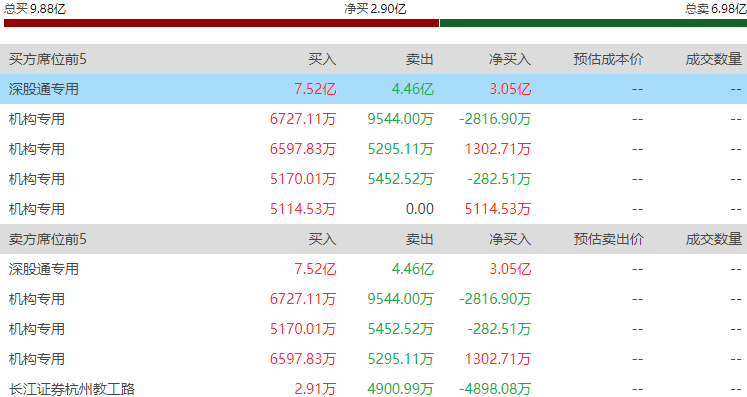This screenshot has height=397, width=747.
Task: Click the 总买 9.88亿 total buy label
Action: click(35, 9)
